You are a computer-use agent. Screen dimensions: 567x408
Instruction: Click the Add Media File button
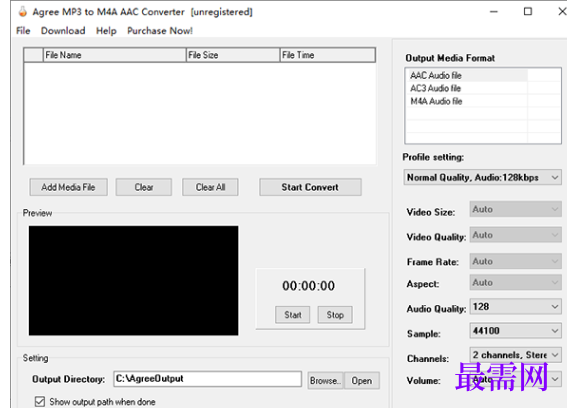(x=68, y=187)
